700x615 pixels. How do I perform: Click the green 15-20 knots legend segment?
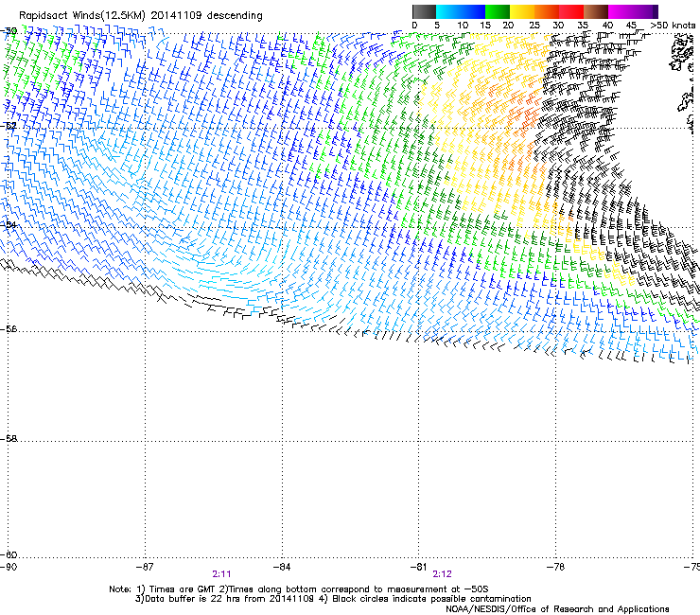pyautogui.click(x=498, y=11)
